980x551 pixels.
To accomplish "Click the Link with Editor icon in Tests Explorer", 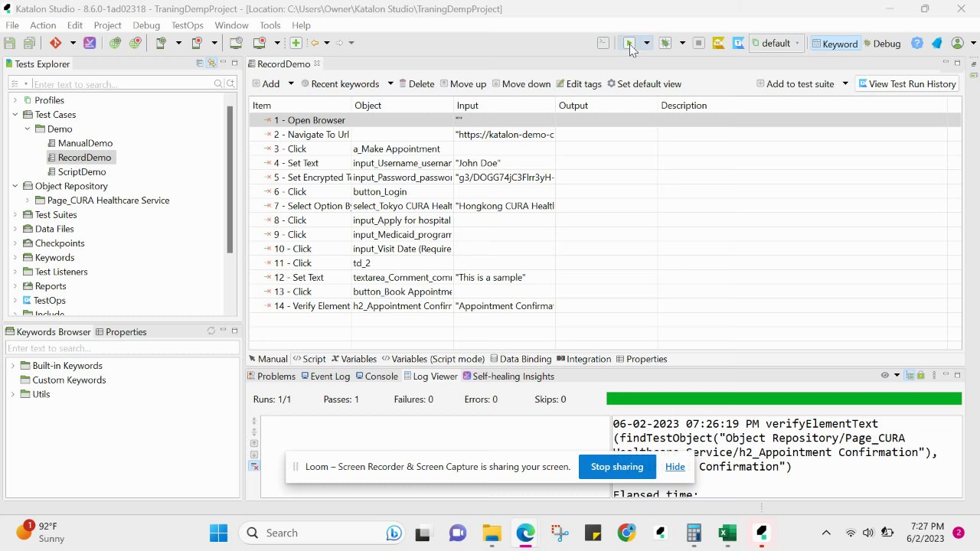I will click(211, 64).
